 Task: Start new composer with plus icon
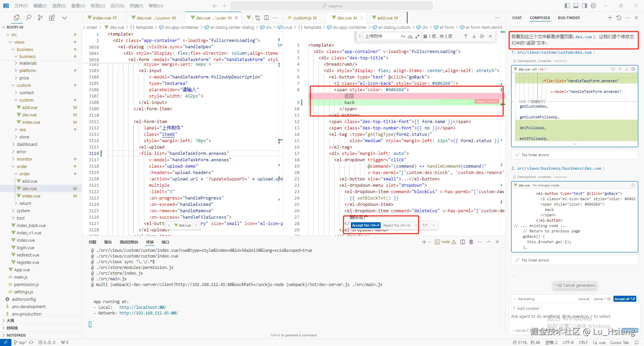(610, 18)
